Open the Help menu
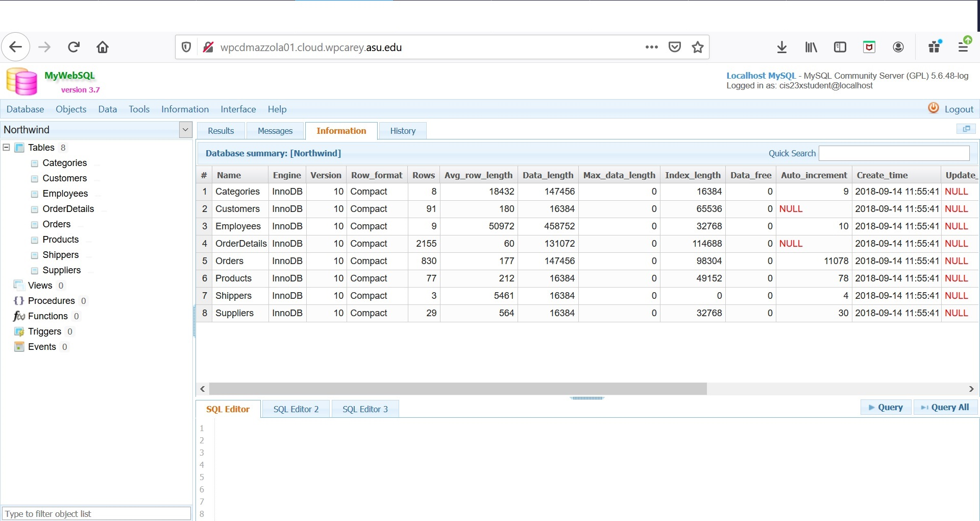This screenshot has width=980, height=521. tap(277, 109)
